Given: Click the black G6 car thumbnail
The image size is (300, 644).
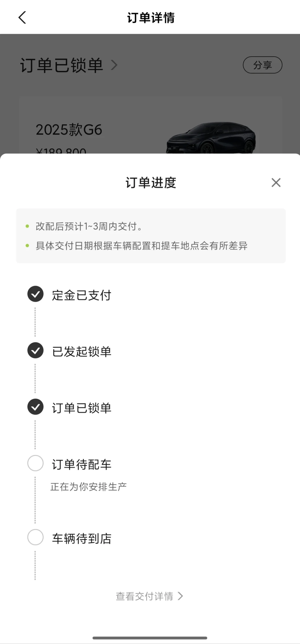Looking at the screenshot, I should coord(211,138).
